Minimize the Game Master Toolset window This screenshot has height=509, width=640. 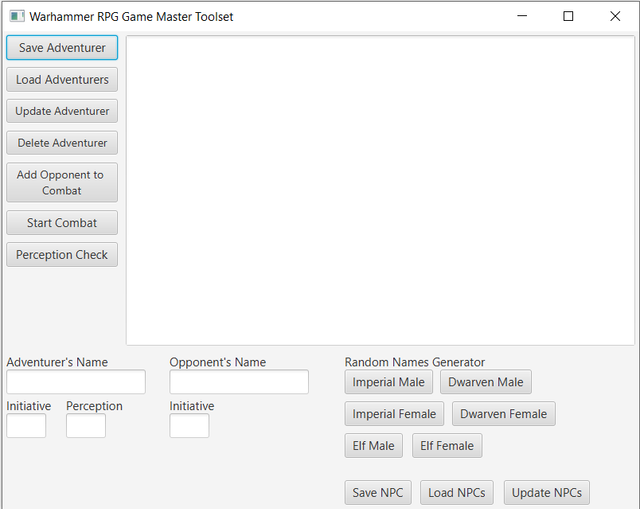pyautogui.click(x=522, y=16)
